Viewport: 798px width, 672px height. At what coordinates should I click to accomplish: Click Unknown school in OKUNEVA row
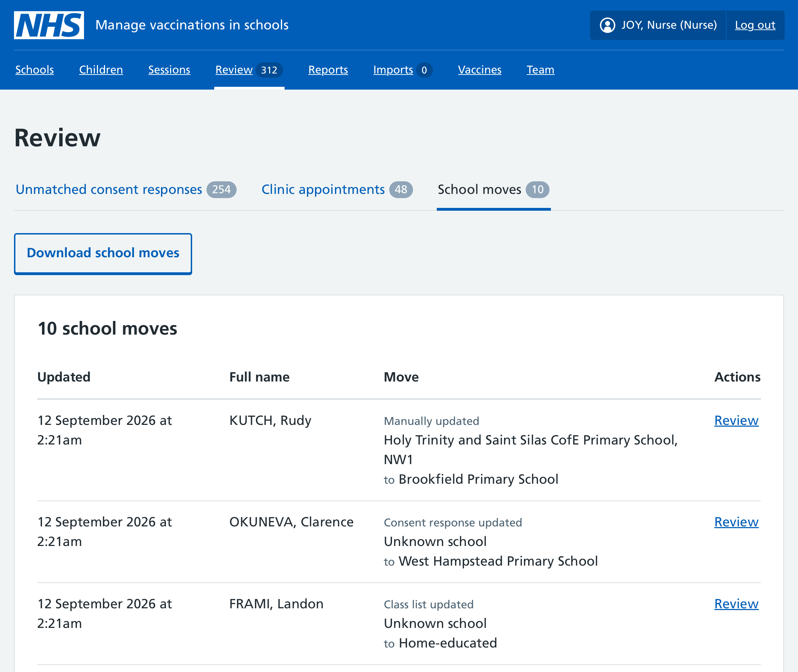(435, 541)
